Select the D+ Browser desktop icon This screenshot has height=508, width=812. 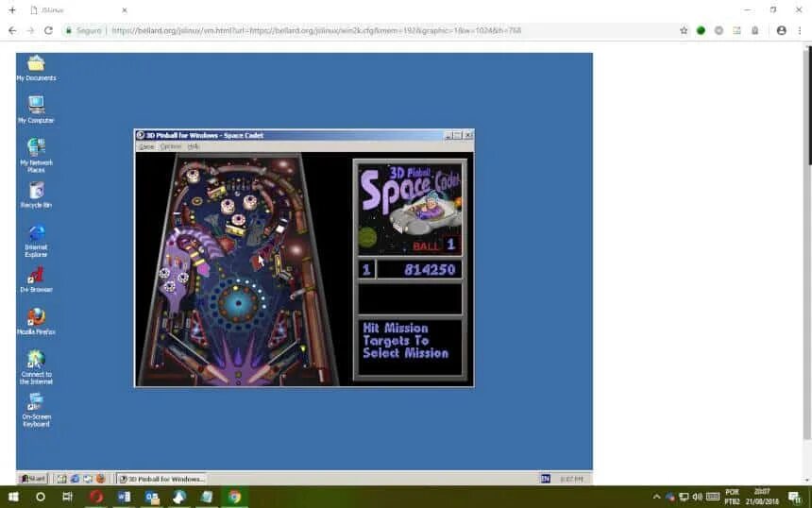tap(36, 280)
